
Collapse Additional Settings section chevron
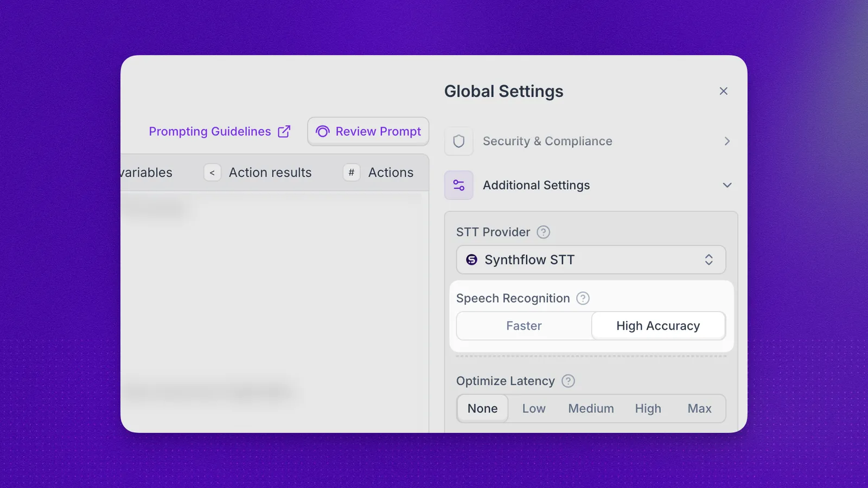727,185
